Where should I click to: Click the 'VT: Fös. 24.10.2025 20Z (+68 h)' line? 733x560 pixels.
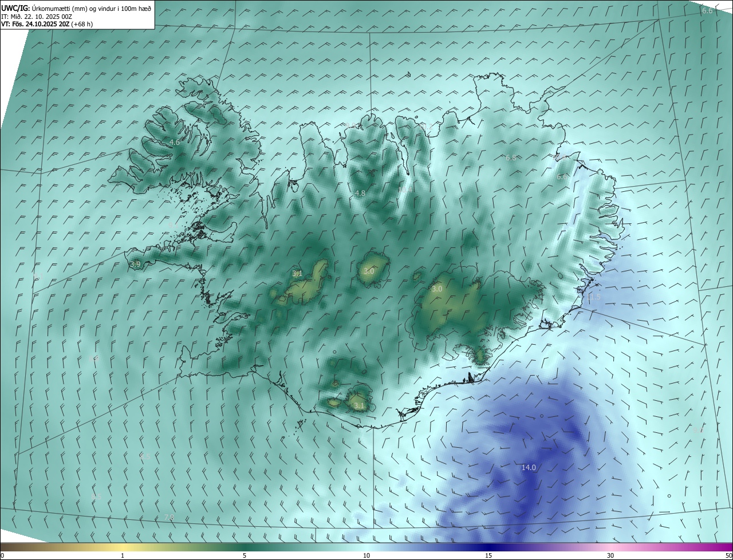(x=47, y=24)
